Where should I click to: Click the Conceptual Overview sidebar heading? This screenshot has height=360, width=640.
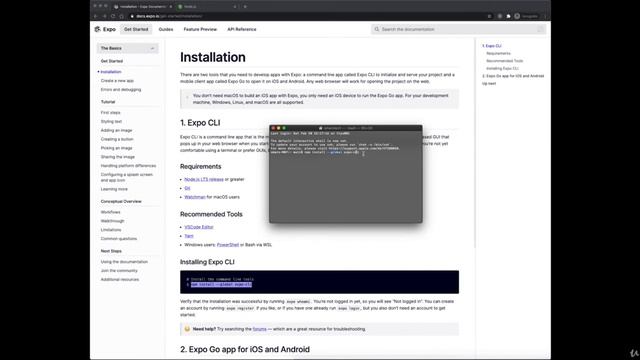[x=121, y=202]
